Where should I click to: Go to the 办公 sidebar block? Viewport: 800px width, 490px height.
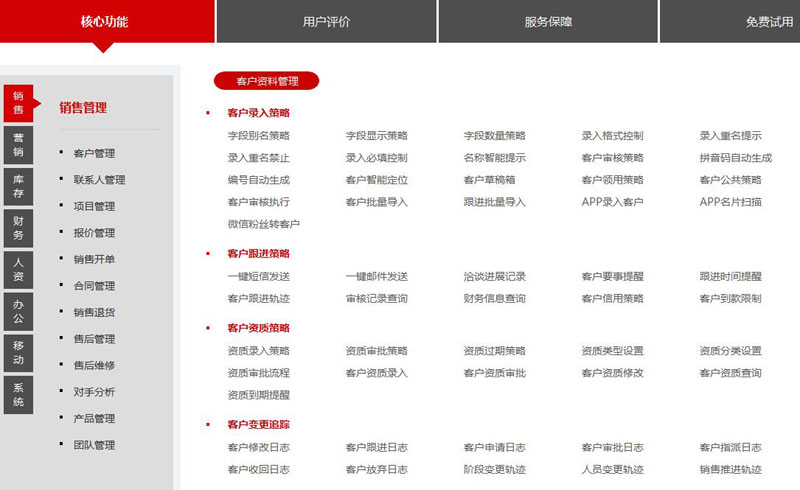tap(18, 311)
